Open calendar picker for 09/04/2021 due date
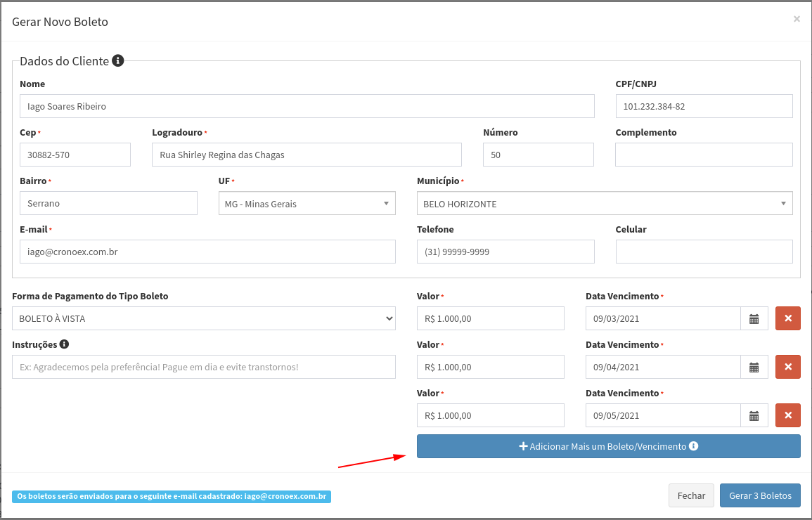This screenshot has width=812, height=520. tap(754, 367)
